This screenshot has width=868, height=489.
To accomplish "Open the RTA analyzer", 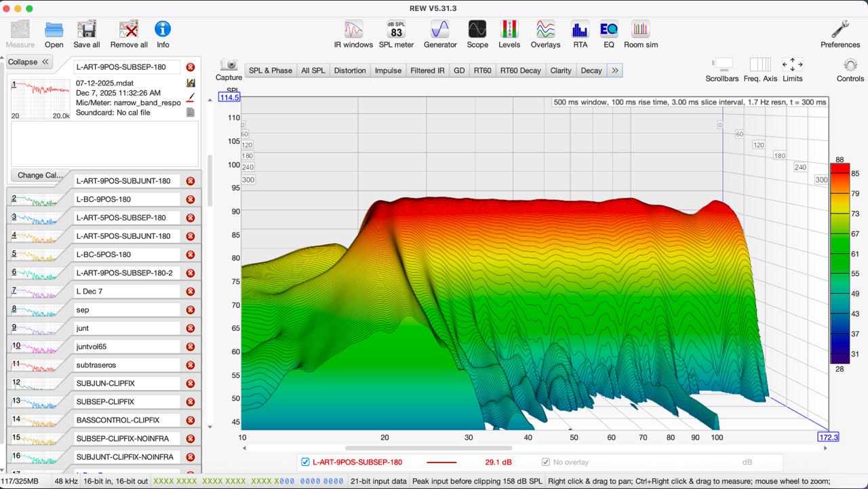I will 580,31.
